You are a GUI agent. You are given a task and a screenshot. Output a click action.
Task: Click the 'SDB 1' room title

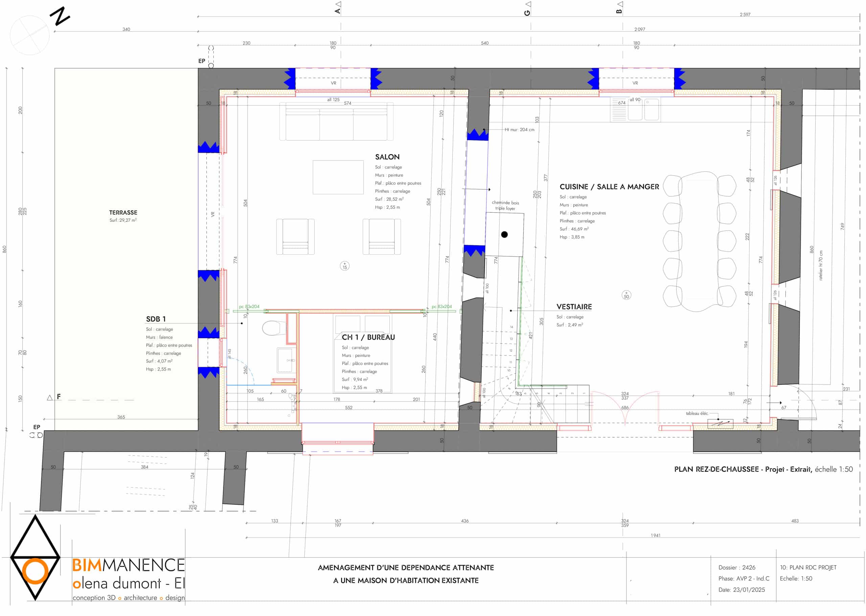pyautogui.click(x=156, y=319)
